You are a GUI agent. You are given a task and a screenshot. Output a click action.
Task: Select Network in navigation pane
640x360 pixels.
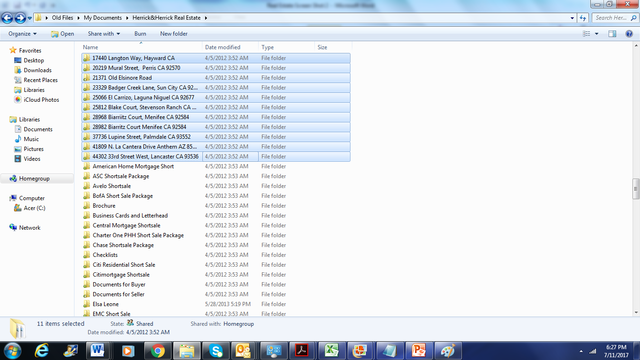click(29, 228)
